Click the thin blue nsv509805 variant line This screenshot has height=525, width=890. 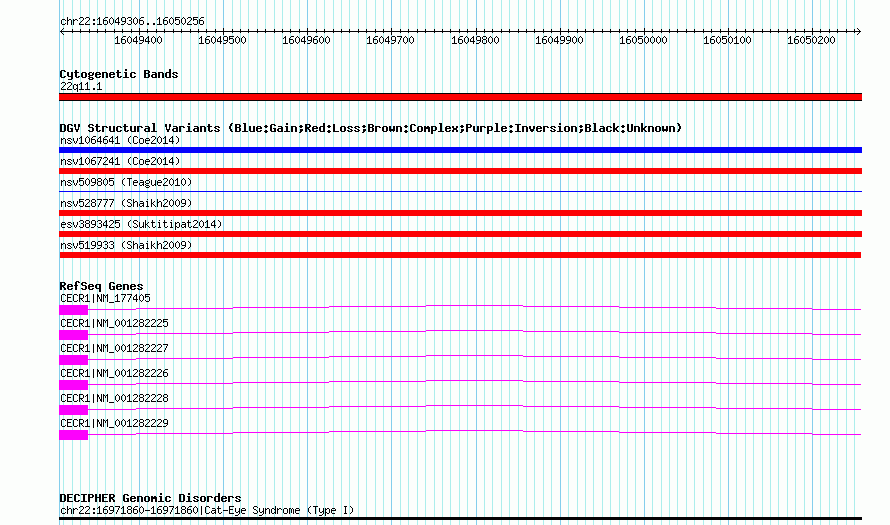click(x=460, y=191)
